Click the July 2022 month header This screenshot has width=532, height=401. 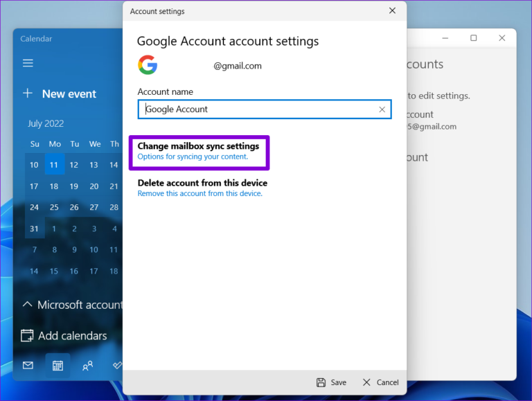tap(46, 123)
